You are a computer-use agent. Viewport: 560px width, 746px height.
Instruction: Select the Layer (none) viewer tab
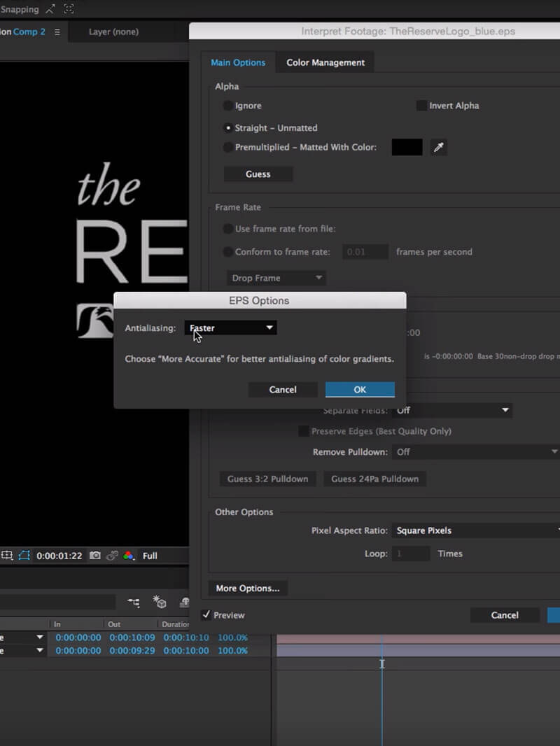113,32
